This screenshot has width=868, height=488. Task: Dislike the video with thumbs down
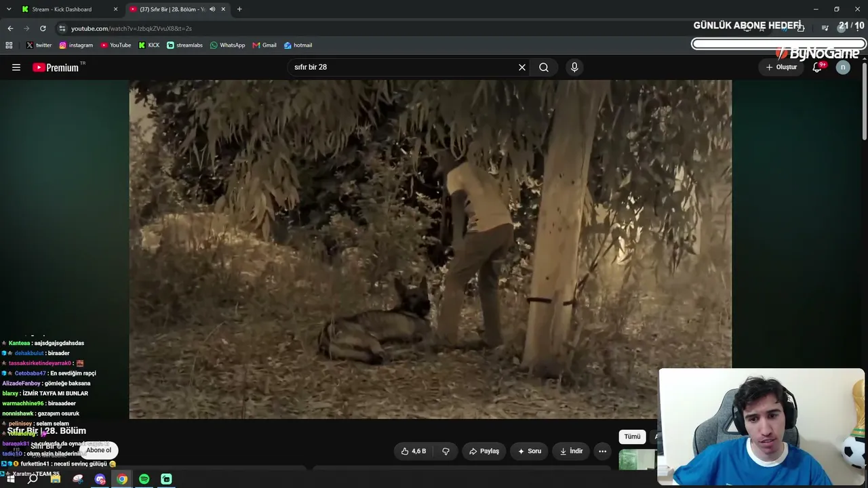pyautogui.click(x=446, y=451)
